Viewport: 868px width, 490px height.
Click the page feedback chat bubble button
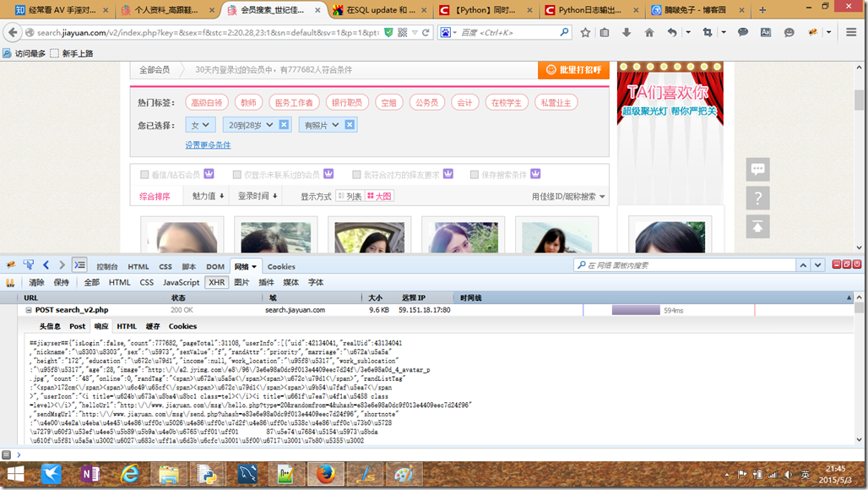click(x=758, y=169)
